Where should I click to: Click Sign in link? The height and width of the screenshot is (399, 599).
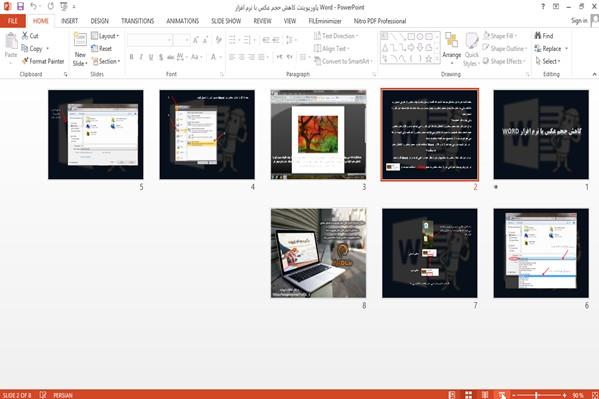(579, 21)
